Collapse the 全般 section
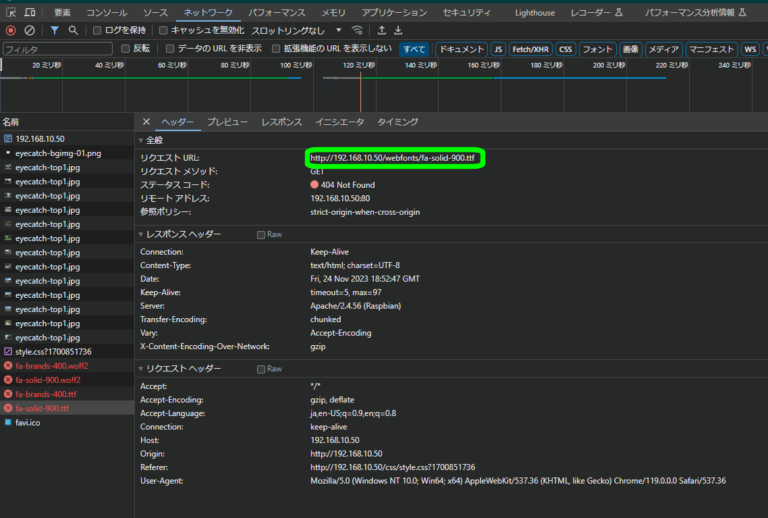This screenshot has height=518, width=768. (154, 141)
